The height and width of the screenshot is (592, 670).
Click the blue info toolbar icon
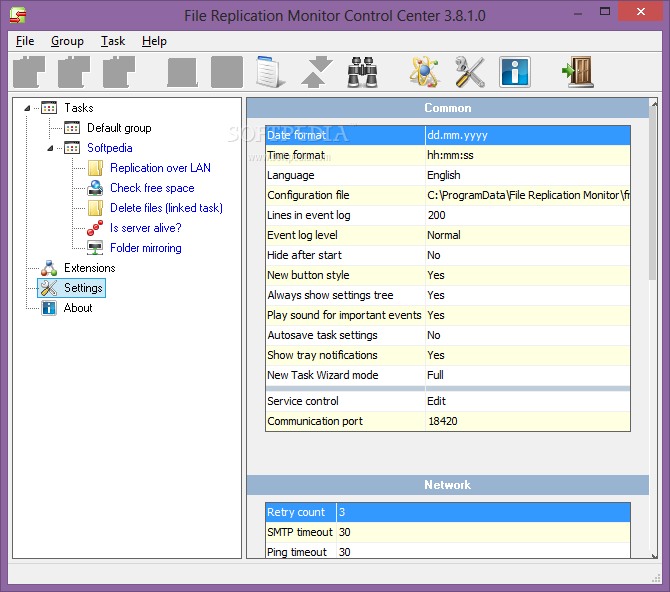(x=515, y=72)
